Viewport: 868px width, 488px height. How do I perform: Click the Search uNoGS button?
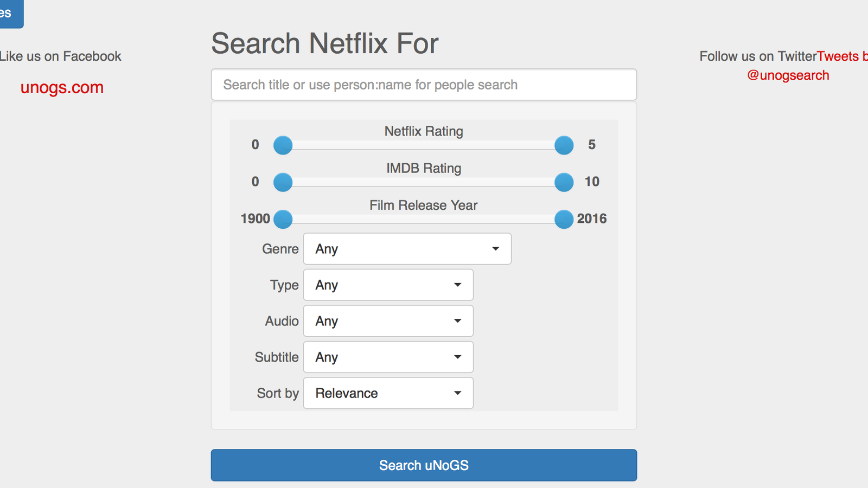click(x=424, y=465)
